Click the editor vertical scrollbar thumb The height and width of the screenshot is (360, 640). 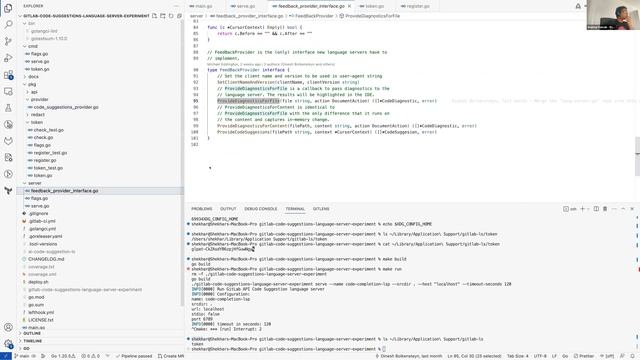click(637, 157)
